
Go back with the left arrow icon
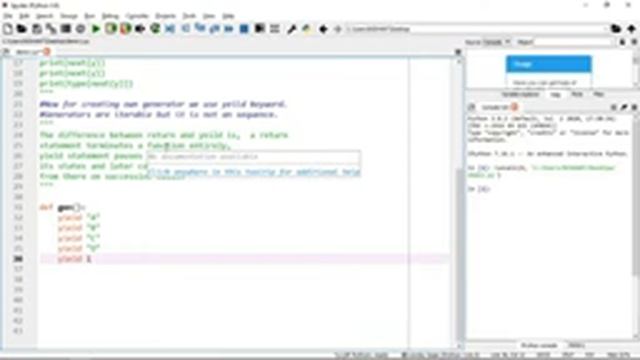click(x=323, y=29)
